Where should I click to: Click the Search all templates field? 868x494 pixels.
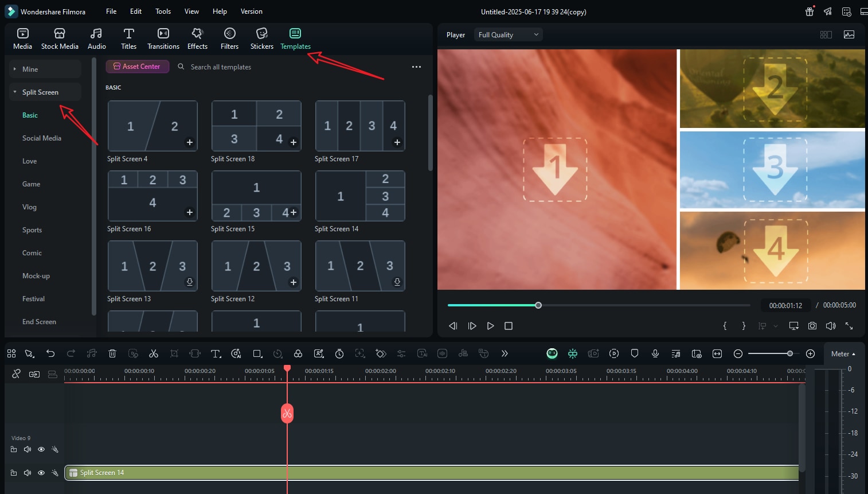(x=221, y=67)
